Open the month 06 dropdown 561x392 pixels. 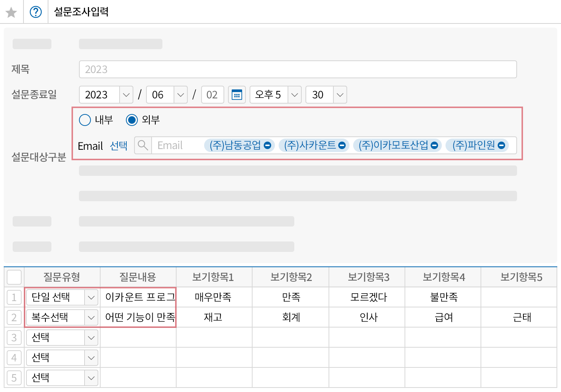pos(180,95)
